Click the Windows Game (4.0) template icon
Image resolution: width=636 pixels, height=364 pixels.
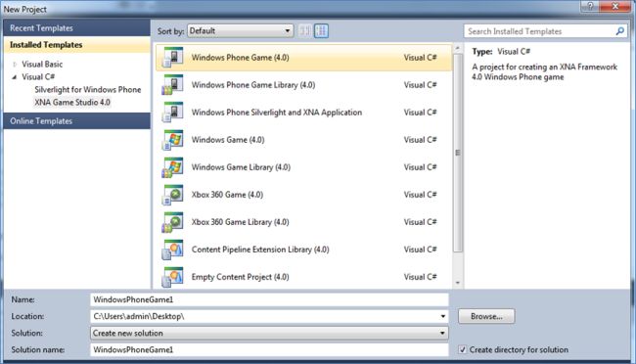172,140
